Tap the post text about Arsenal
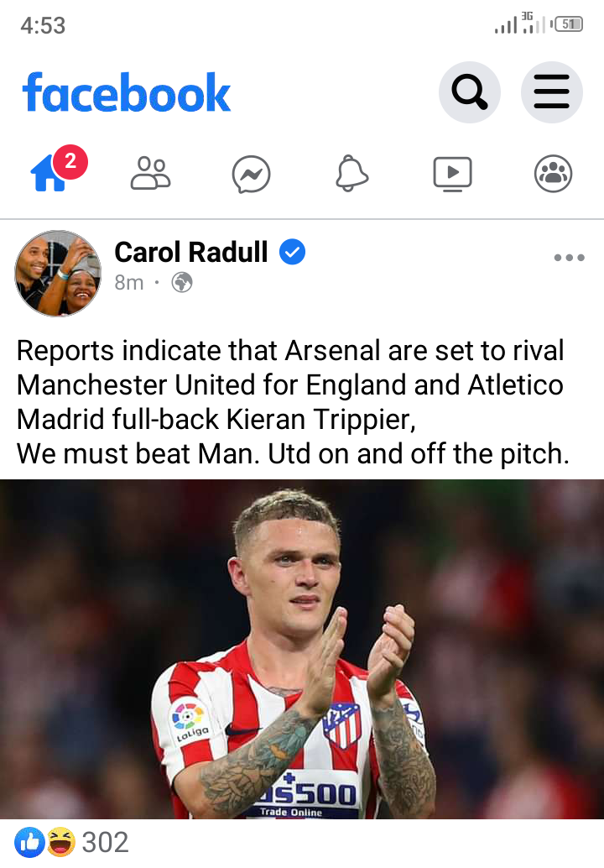Image resolution: width=604 pixels, height=868 pixels. tap(293, 402)
